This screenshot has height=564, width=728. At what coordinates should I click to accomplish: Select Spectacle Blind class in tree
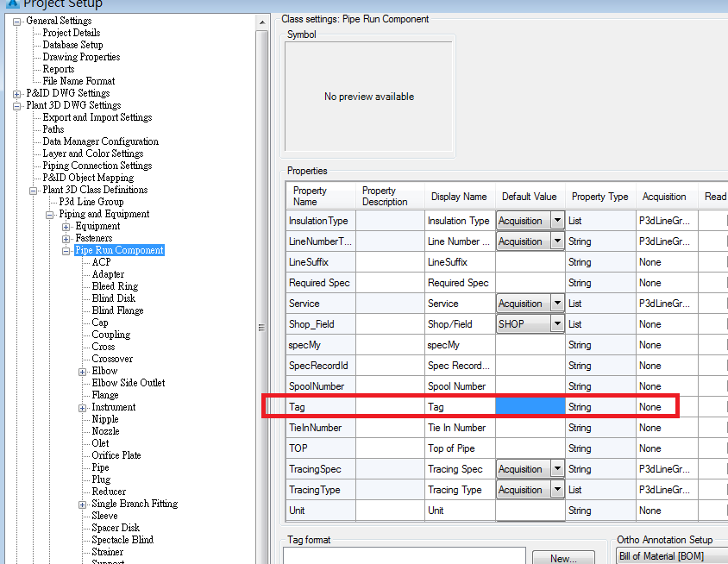click(122, 539)
